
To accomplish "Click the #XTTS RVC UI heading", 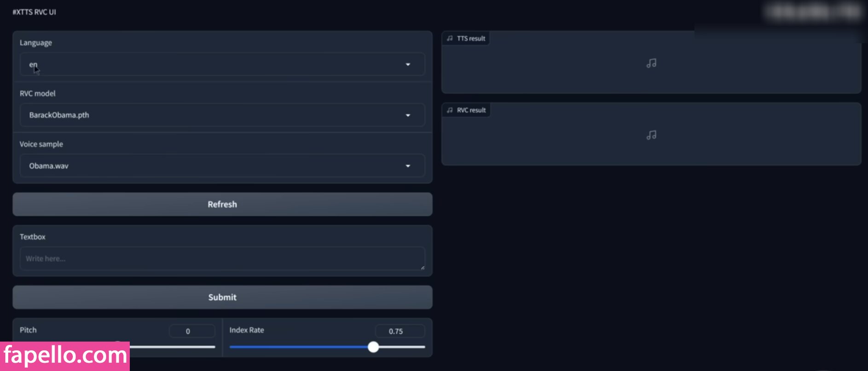I will (34, 12).
